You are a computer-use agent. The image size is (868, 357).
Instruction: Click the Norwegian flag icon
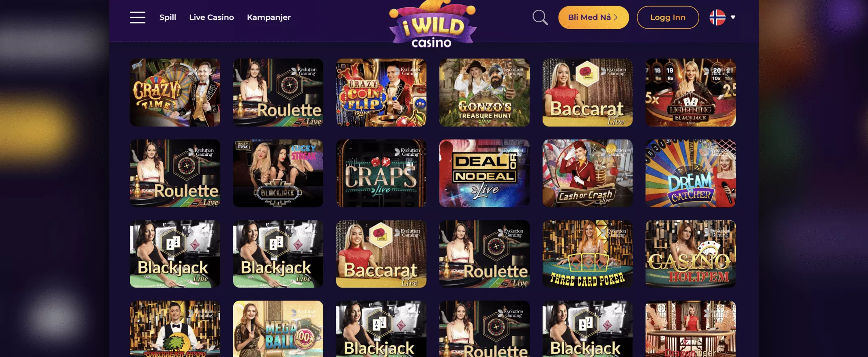[717, 17]
